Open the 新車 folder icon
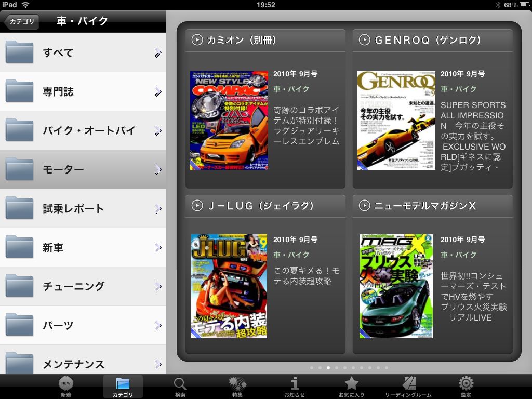The height and width of the screenshot is (399, 532). pos(19,247)
